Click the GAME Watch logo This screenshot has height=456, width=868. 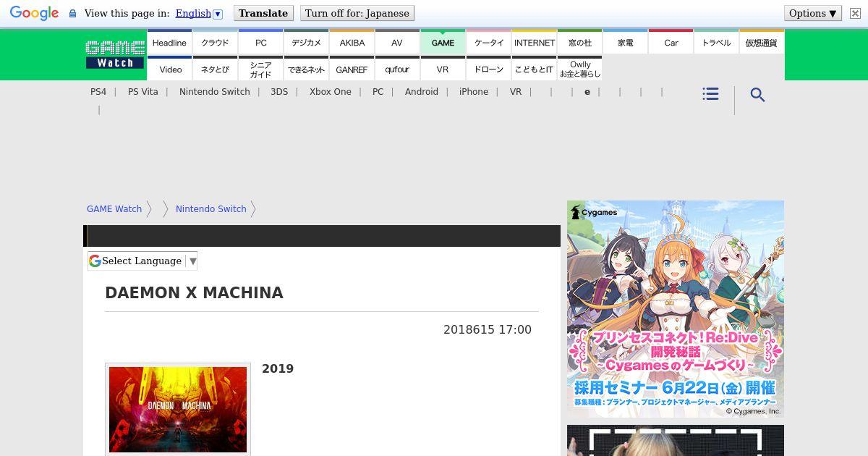pyautogui.click(x=115, y=54)
